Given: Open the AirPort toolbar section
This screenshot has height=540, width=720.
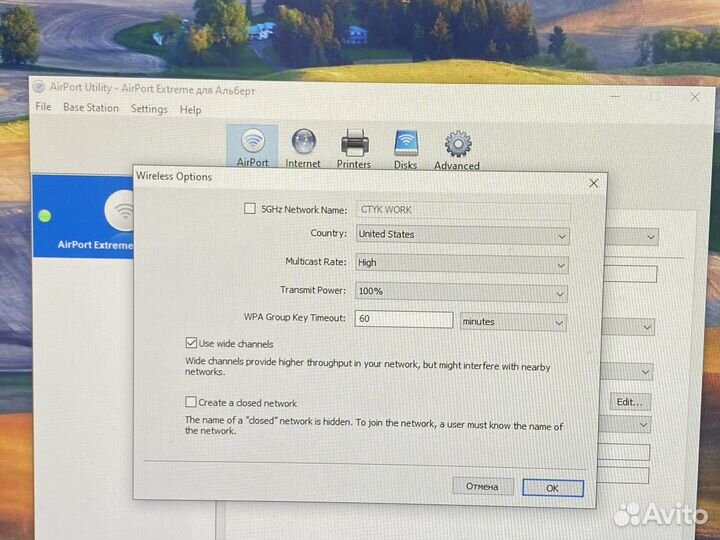Looking at the screenshot, I should tap(253, 147).
